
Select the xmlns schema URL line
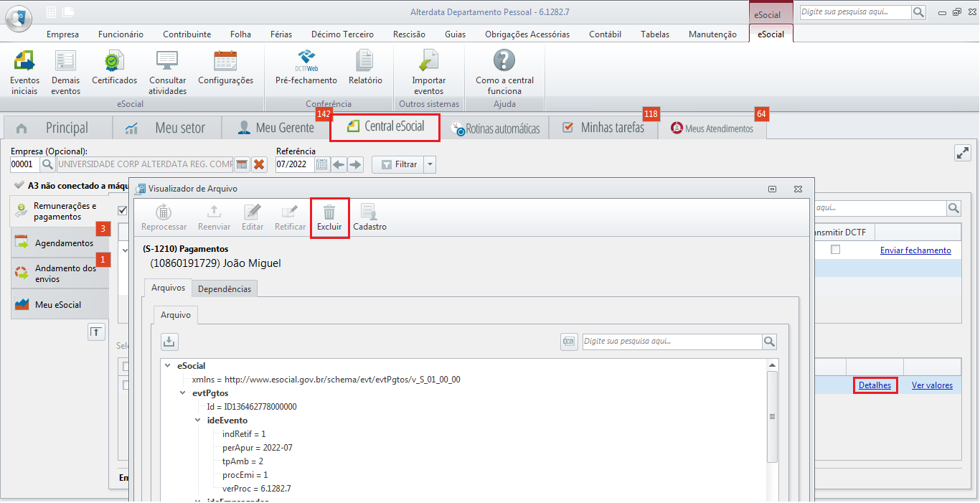click(326, 380)
